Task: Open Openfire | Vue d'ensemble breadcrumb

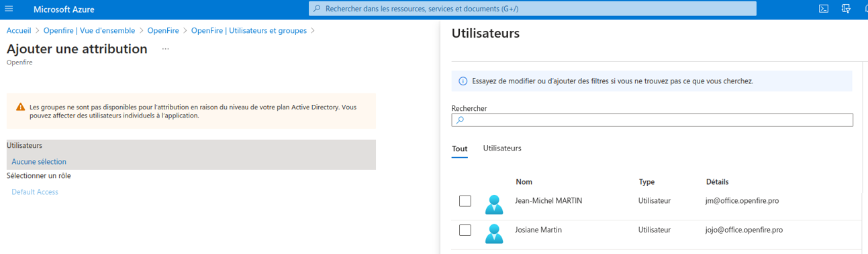Action: tap(89, 30)
